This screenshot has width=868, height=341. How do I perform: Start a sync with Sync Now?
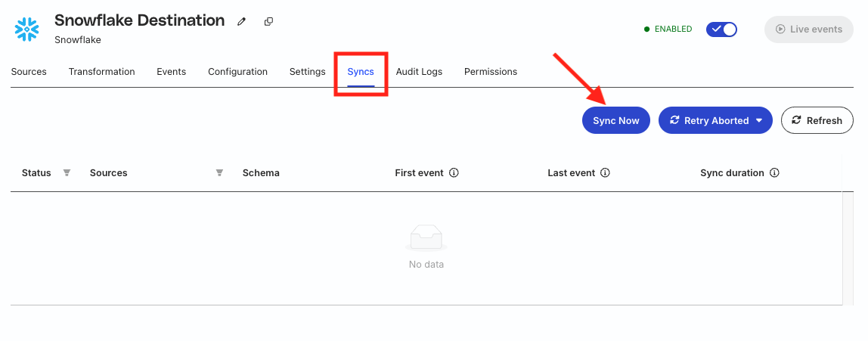pyautogui.click(x=616, y=120)
